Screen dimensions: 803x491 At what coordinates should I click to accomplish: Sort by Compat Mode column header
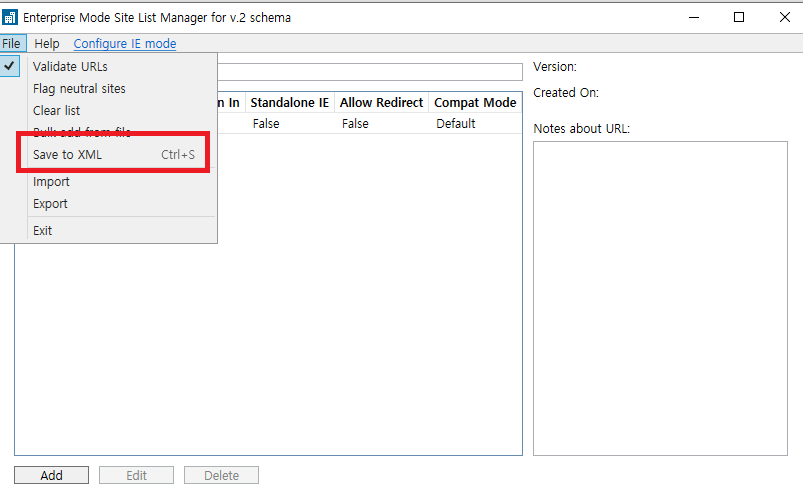point(475,103)
